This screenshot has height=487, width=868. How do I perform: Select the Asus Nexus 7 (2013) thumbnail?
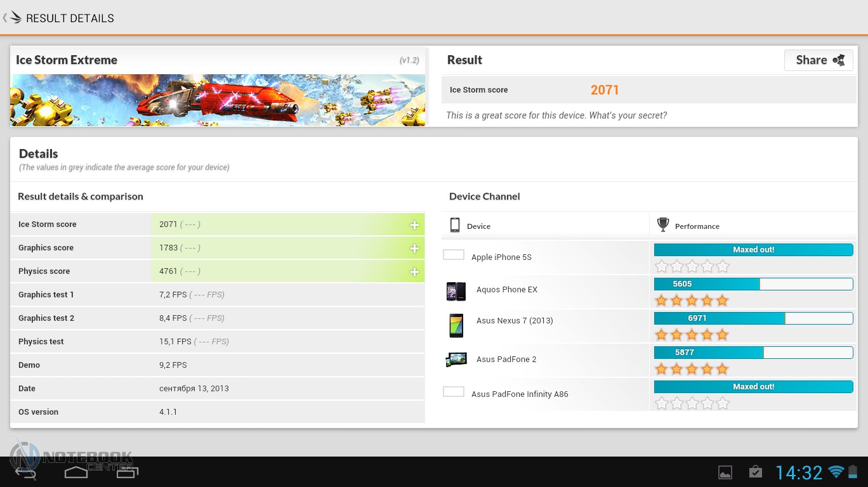pos(456,325)
